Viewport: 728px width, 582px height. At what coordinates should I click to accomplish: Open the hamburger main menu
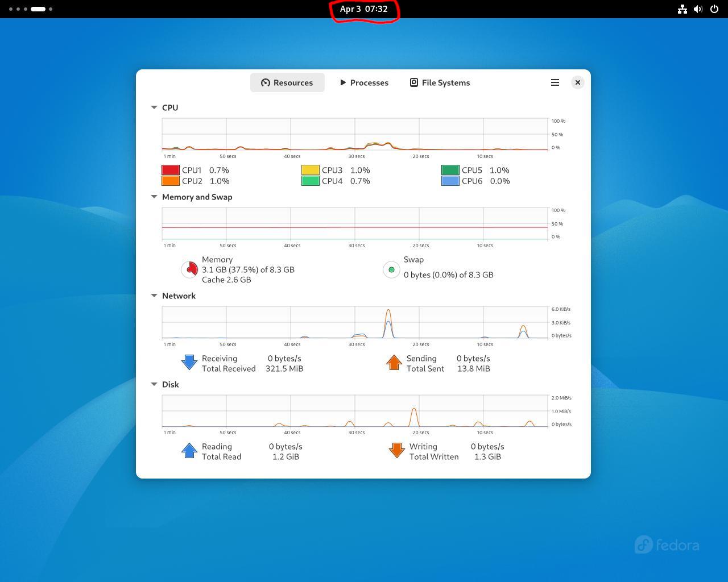point(555,82)
